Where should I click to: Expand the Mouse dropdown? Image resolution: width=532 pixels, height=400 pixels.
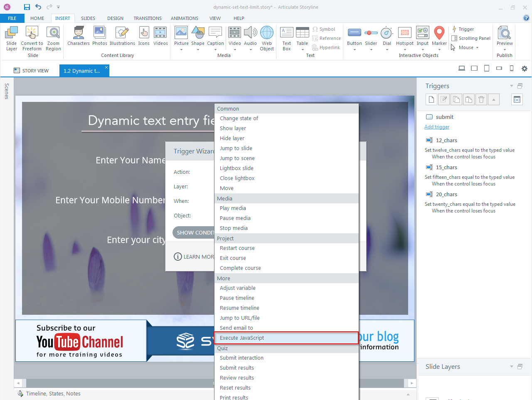point(477,47)
